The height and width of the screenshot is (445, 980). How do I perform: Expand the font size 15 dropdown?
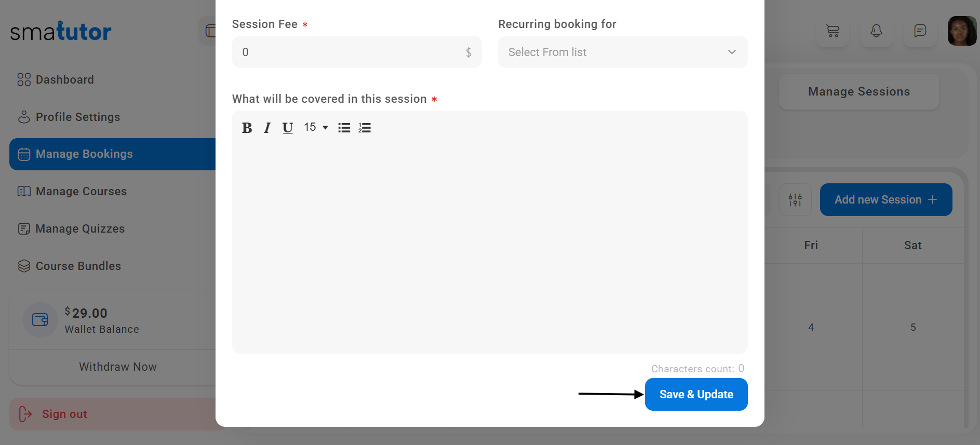coord(316,128)
